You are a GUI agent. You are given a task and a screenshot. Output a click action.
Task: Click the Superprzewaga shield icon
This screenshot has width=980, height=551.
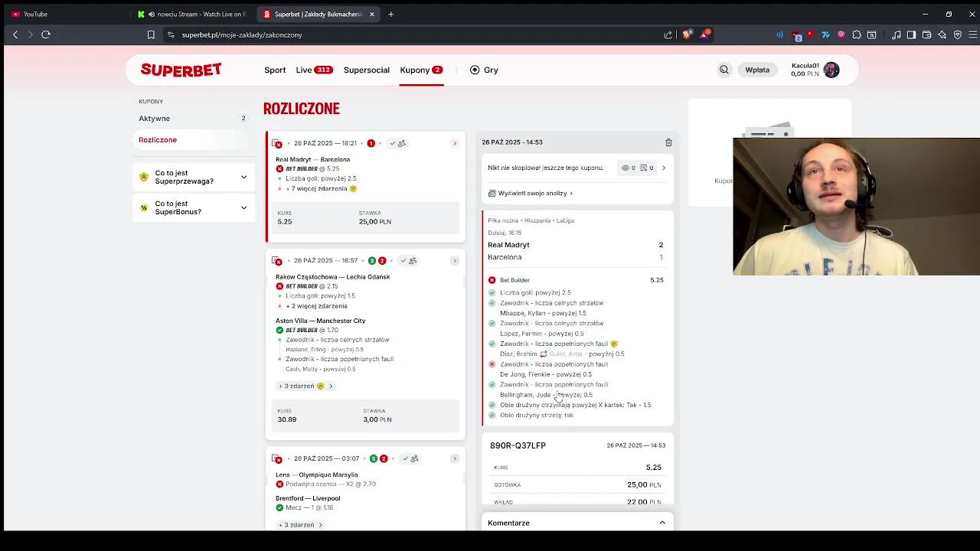point(144,177)
